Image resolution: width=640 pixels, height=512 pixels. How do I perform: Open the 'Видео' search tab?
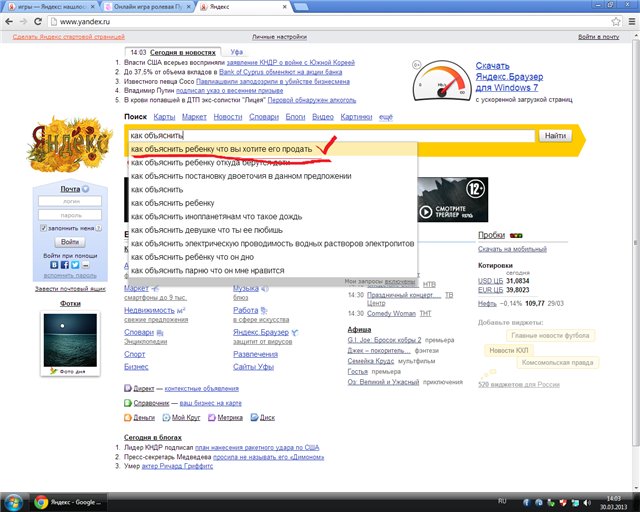point(322,117)
